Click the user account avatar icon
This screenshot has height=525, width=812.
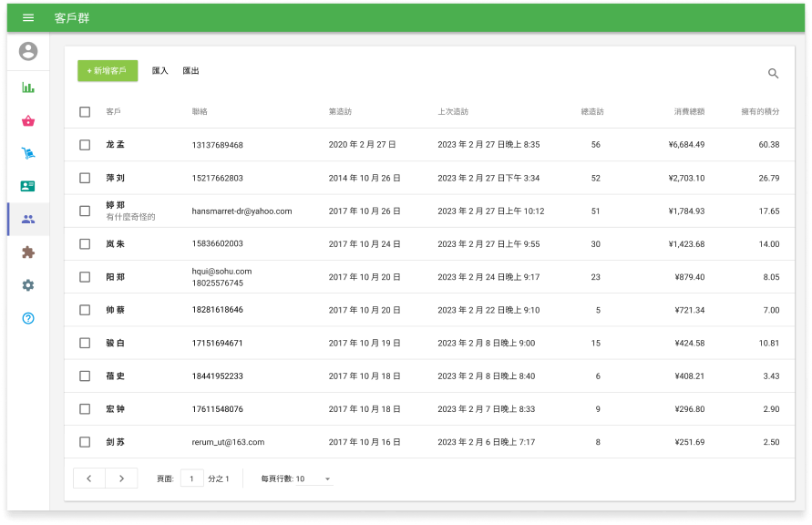pyautogui.click(x=28, y=52)
